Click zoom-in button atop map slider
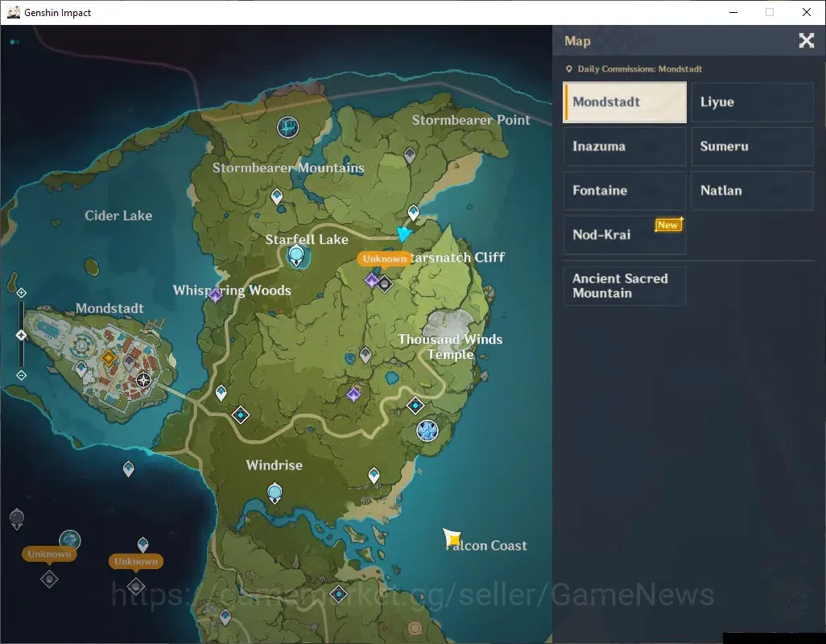 pos(21,293)
